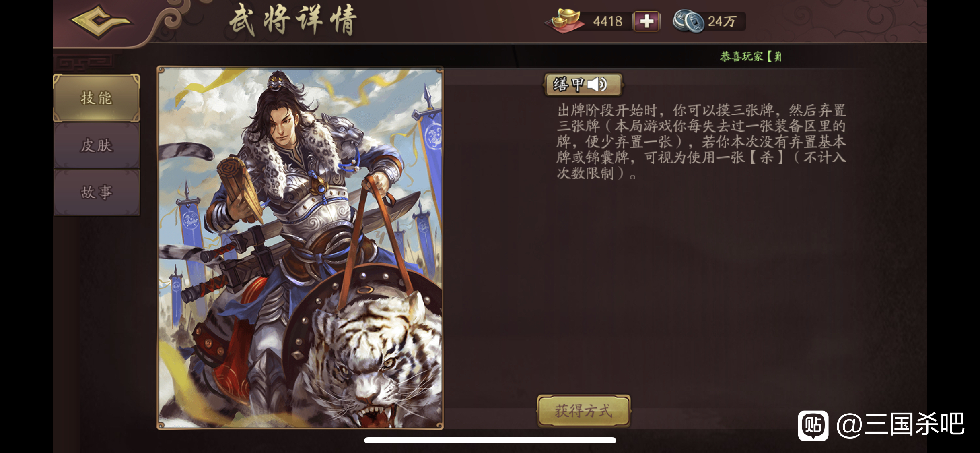This screenshot has height=453, width=980.
Task: Play the 缮甲 skill voice speaker icon
Action: coord(597,85)
